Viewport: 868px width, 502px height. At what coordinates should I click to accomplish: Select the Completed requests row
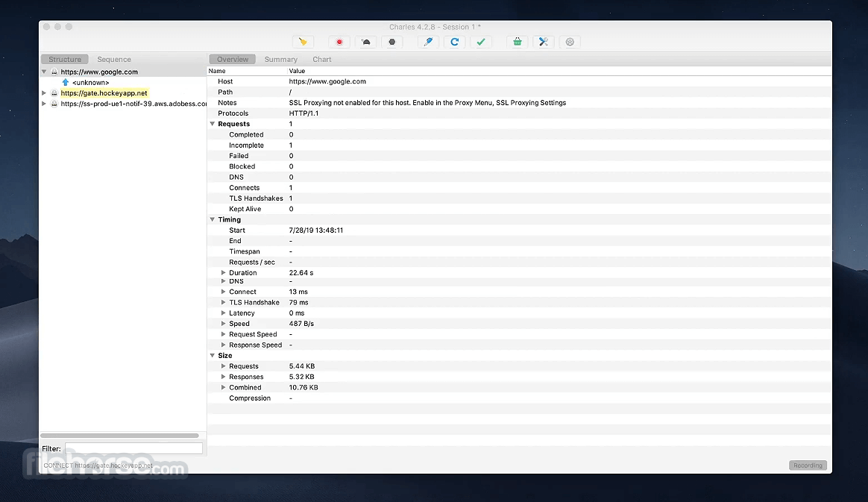[519, 134]
